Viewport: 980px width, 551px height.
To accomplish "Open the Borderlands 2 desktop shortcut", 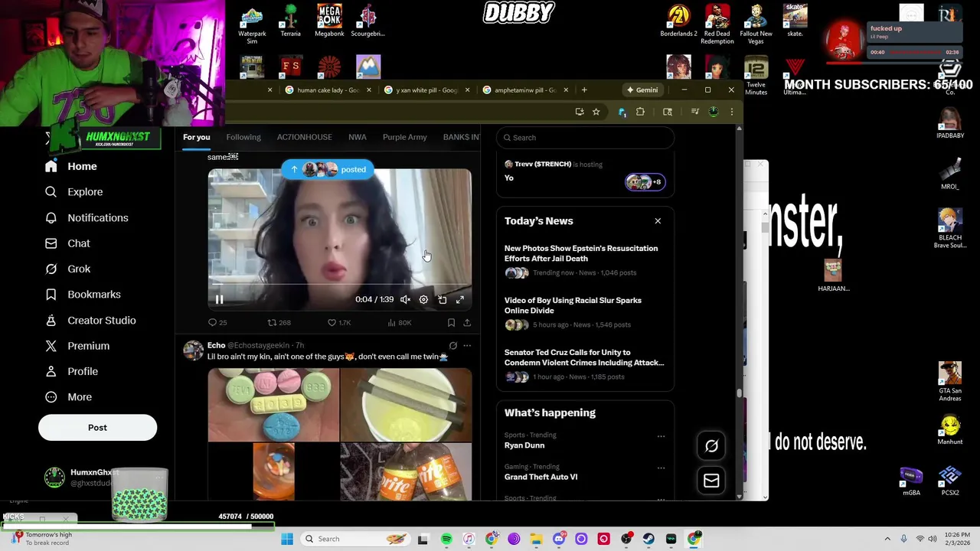I will pos(678,21).
